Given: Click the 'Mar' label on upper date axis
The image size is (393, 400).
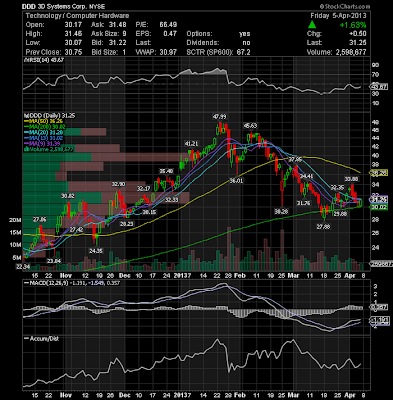Looking at the screenshot, I should (294, 275).
